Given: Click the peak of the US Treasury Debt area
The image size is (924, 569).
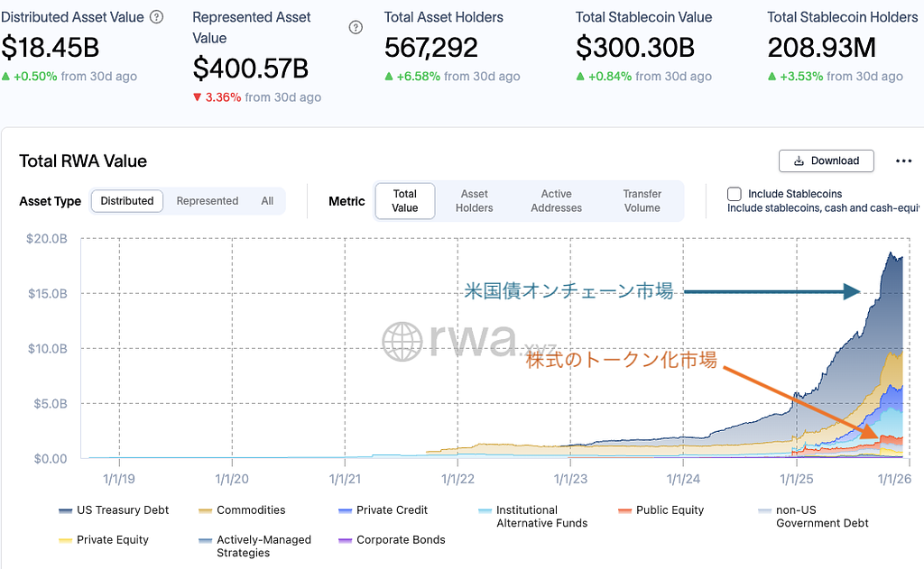Looking at the screenshot, I should click(893, 253).
